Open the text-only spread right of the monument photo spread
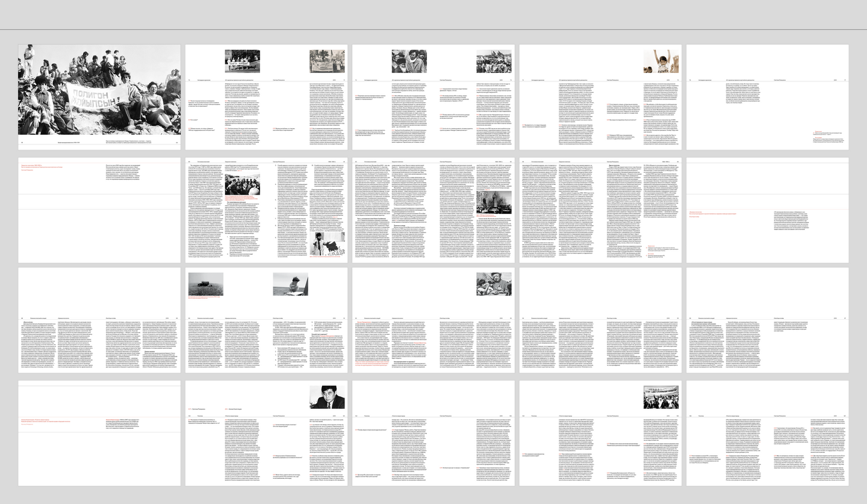867x504 pixels. (x=600, y=210)
